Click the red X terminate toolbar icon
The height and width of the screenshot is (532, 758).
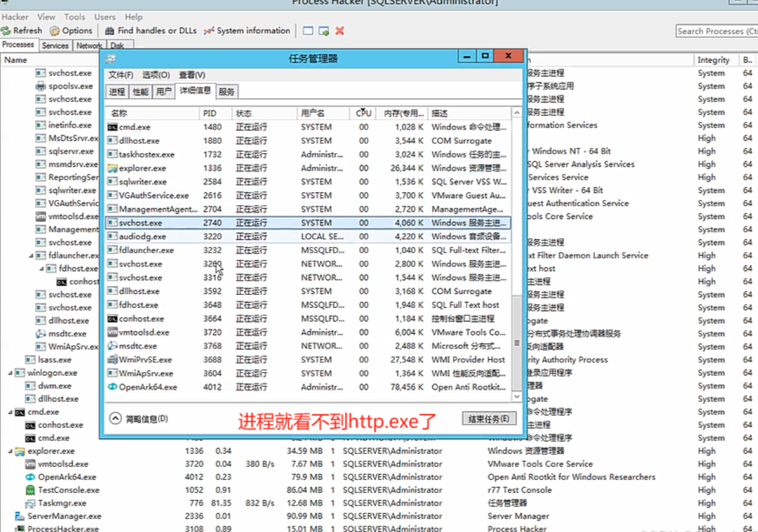point(340,31)
